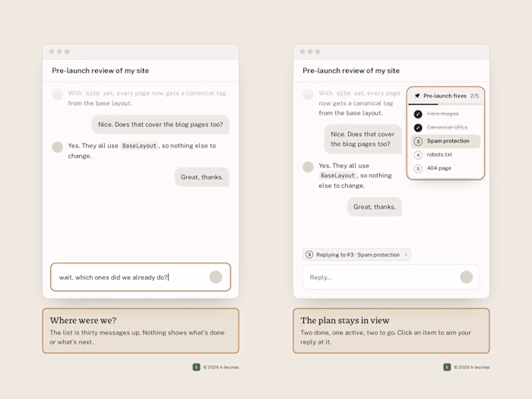Click the number 4 step circle
This screenshot has width=532, height=399.
(418, 155)
